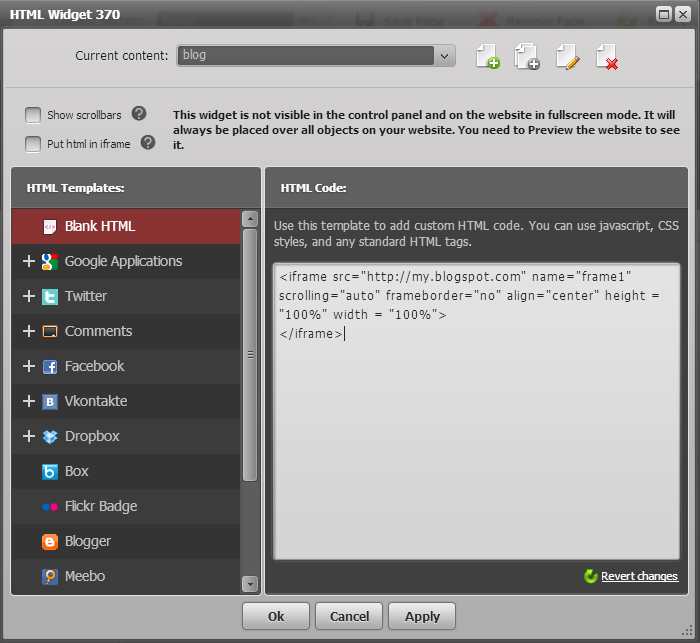Screen dimensions: 700x643
Task: Click the delete content icon
Action: tap(607, 56)
